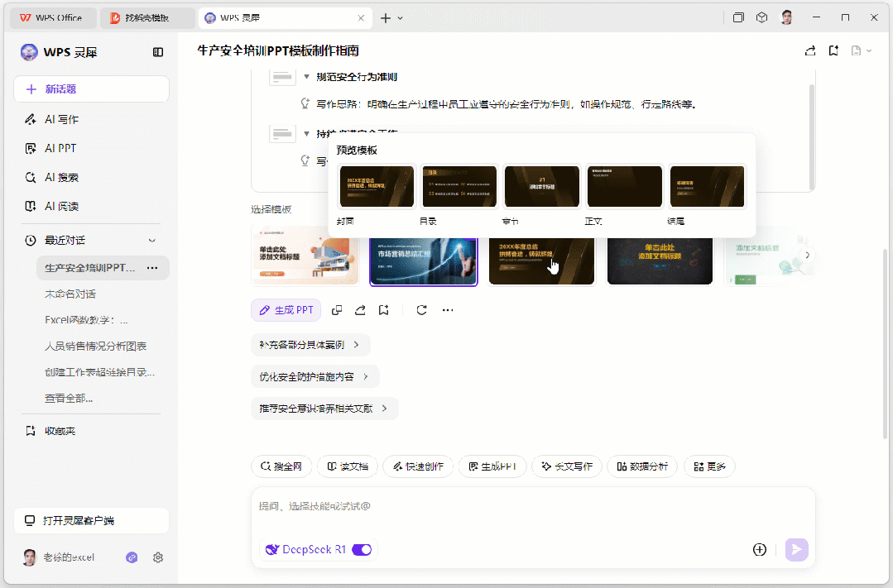This screenshot has height=588, width=893.
Task: Send the message with arrow button
Action: [x=797, y=550]
